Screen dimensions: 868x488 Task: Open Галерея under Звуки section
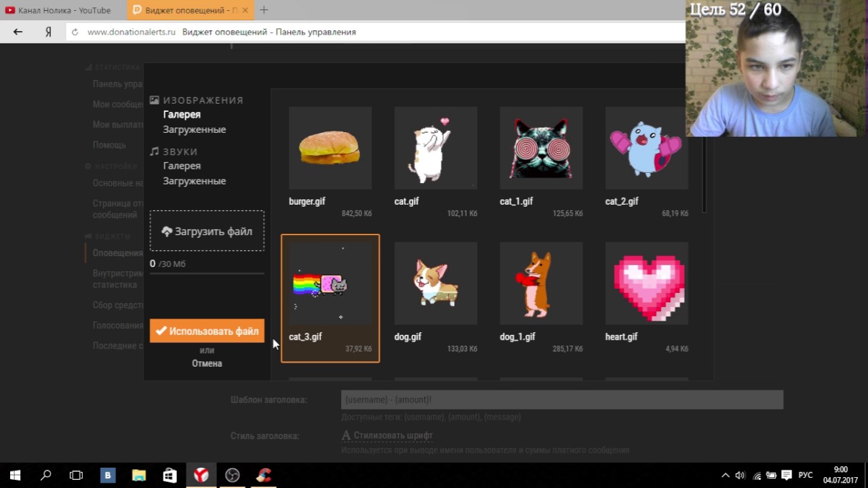pos(182,165)
